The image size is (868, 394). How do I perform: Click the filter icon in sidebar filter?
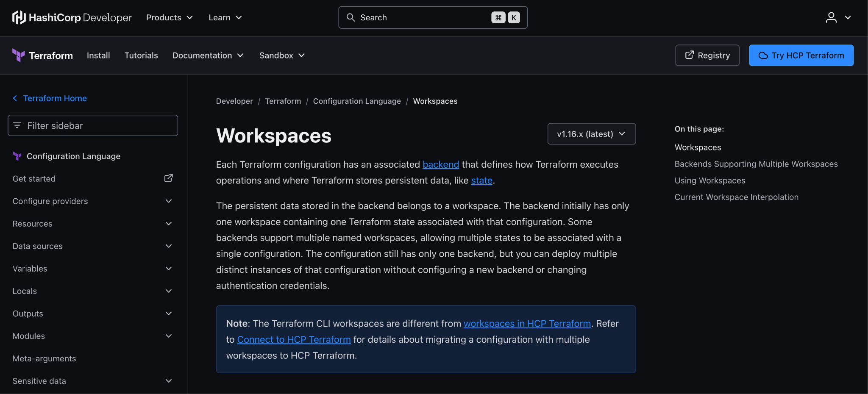pos(17,125)
